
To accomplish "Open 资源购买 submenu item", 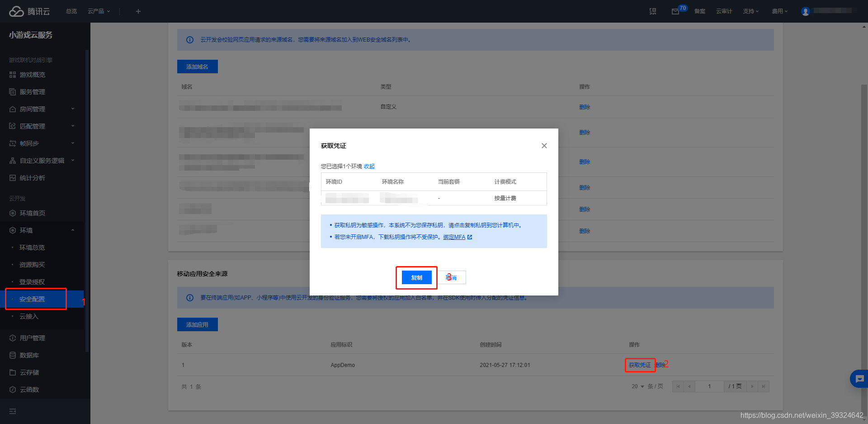I will 32,265.
